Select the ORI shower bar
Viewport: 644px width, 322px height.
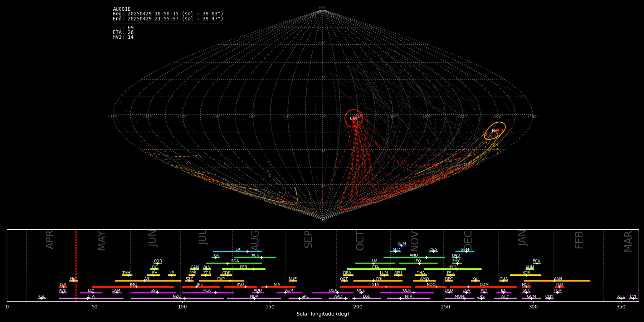[x=378, y=281]
